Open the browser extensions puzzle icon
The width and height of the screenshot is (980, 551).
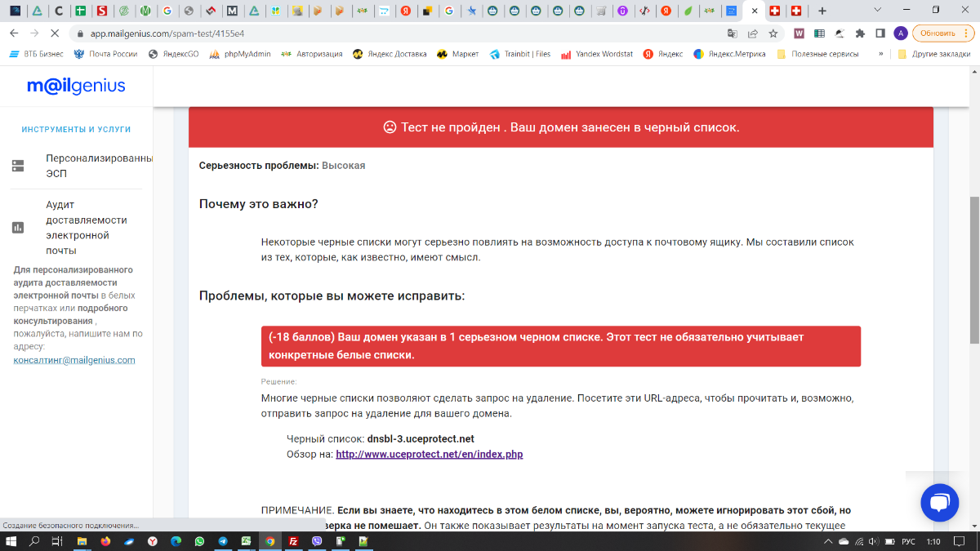[860, 33]
